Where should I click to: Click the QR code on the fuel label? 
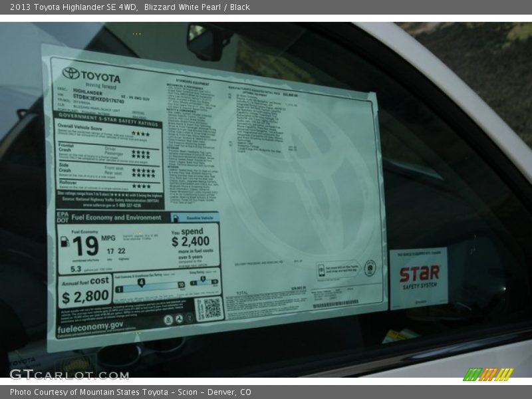pos(212,309)
